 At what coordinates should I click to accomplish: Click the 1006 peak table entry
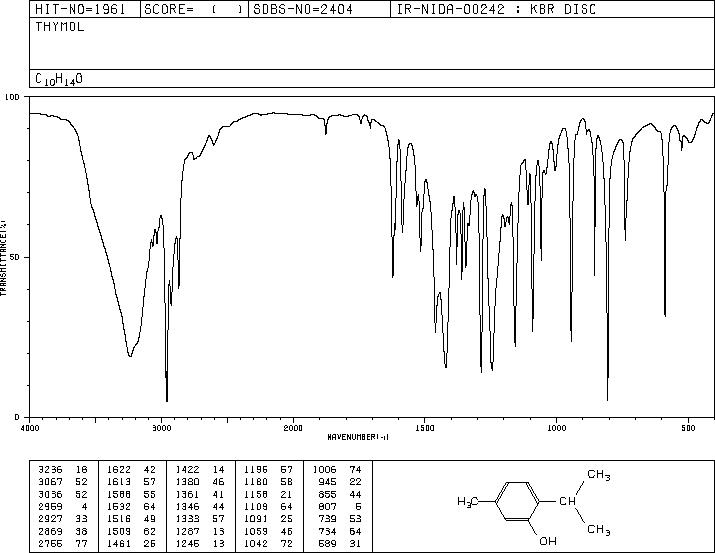(x=337, y=469)
